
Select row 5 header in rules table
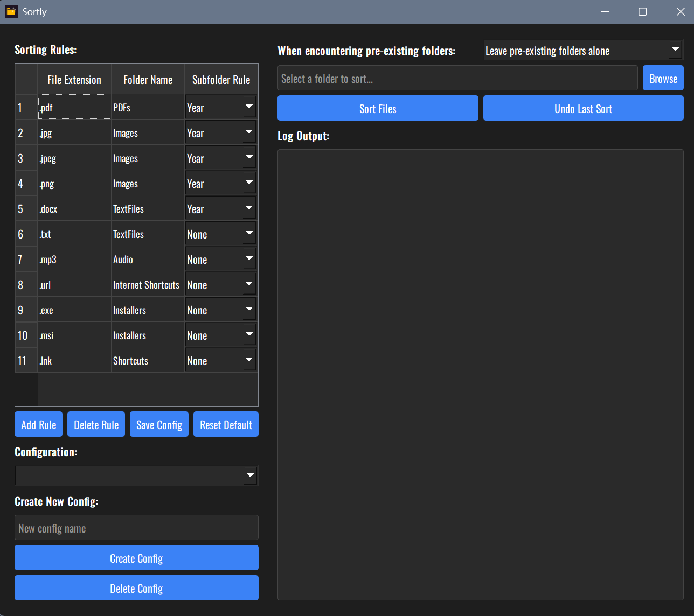(x=26, y=208)
